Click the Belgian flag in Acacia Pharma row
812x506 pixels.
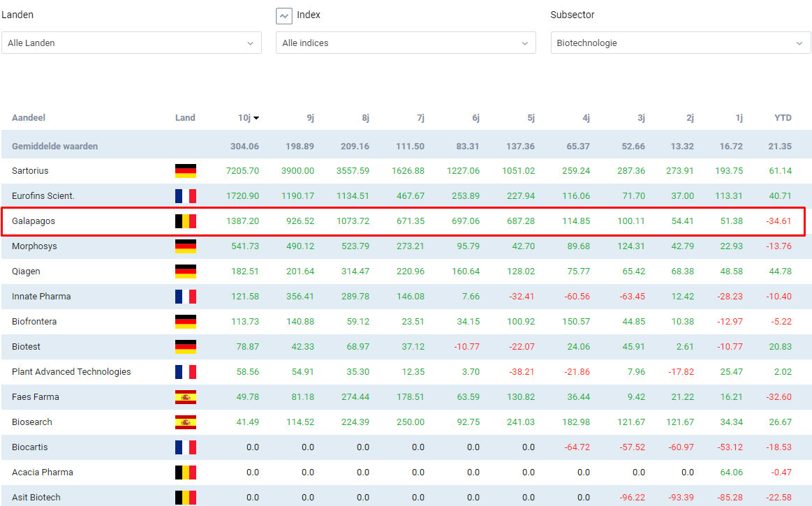186,472
